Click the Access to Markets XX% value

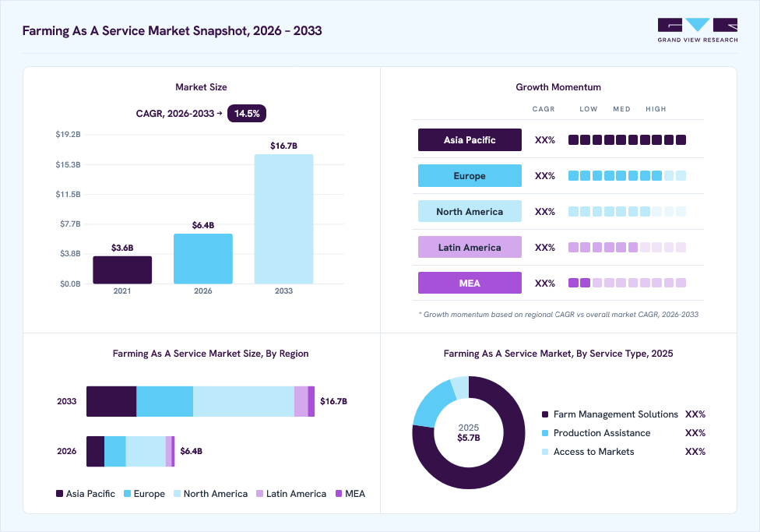[695, 452]
